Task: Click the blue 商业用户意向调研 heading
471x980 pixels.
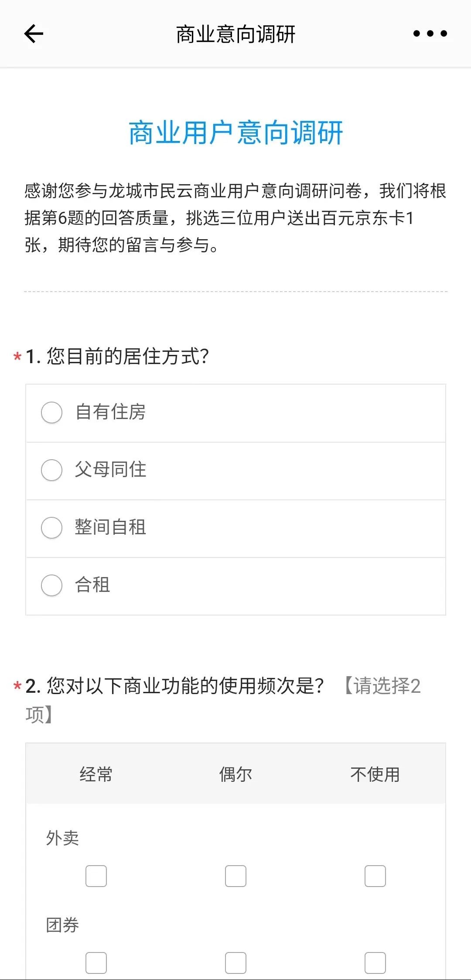Action: click(x=235, y=133)
